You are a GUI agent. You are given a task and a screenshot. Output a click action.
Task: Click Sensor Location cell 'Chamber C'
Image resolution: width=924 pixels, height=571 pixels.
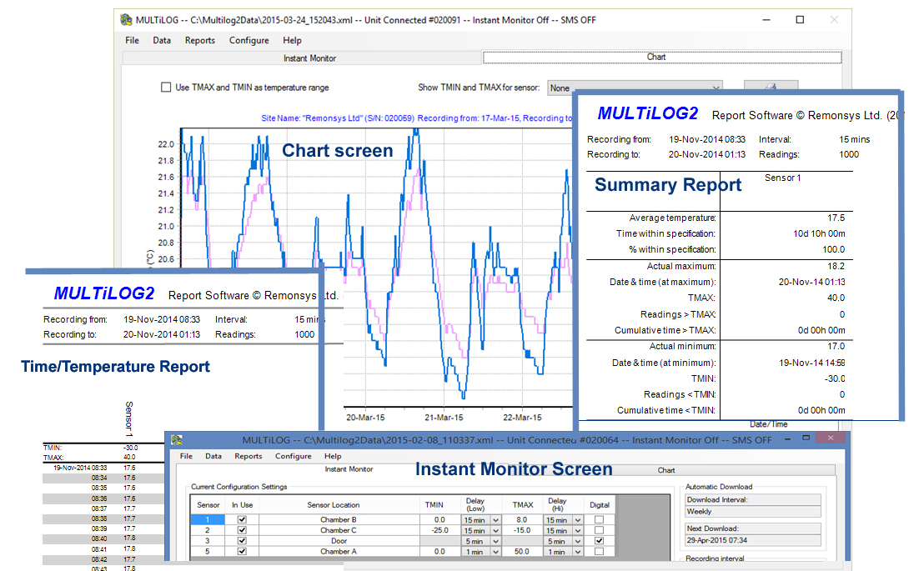339,530
